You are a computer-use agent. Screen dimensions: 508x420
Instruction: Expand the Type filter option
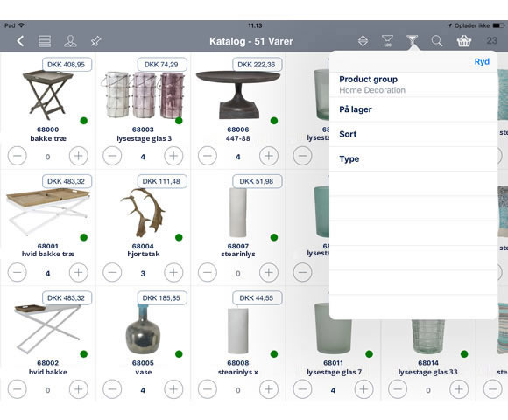tap(413, 159)
